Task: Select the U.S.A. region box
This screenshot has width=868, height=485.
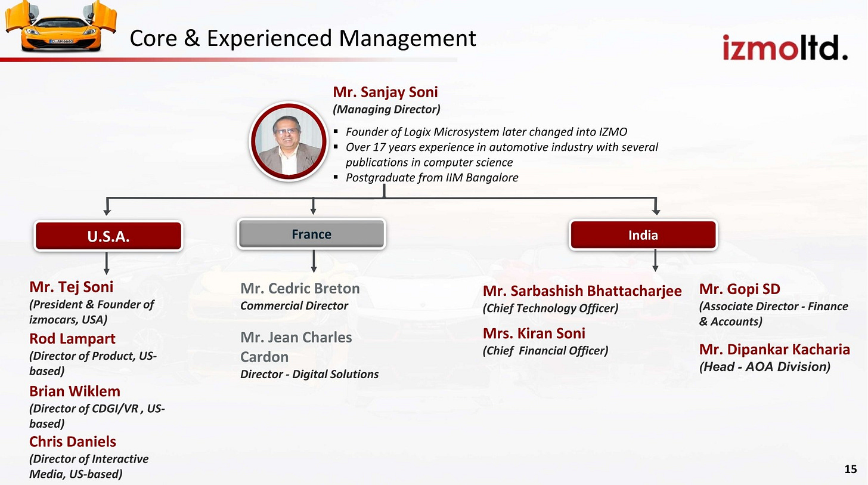Action: [x=108, y=236]
